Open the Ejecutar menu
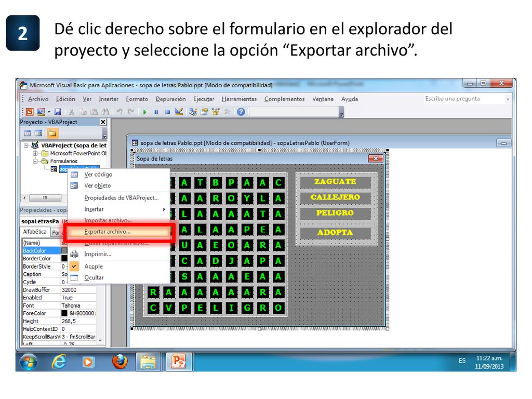Screen dimensions: 532x399 [x=204, y=99]
